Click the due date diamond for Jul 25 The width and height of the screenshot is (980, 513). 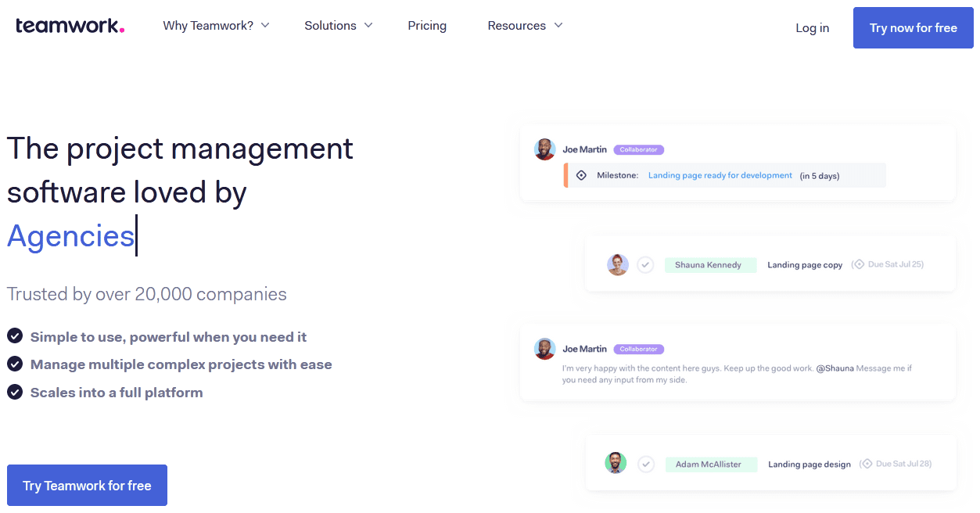[x=865, y=264]
